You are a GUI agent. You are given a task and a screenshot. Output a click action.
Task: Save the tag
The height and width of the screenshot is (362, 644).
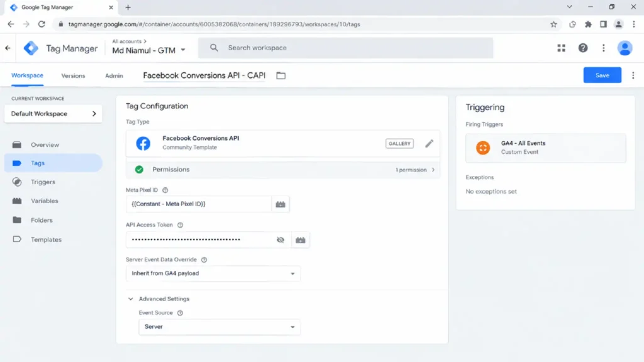[x=602, y=75]
